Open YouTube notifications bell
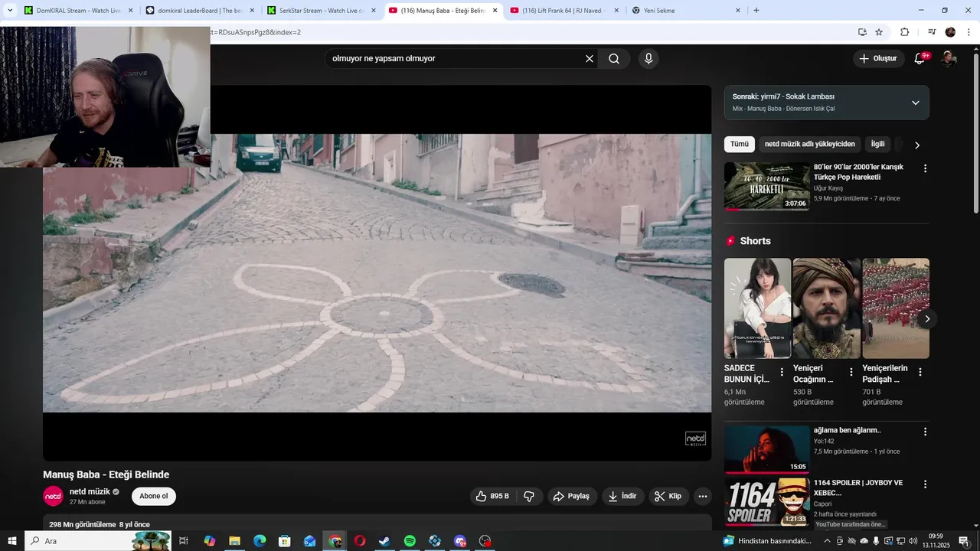This screenshot has width=980, height=551. point(920,58)
